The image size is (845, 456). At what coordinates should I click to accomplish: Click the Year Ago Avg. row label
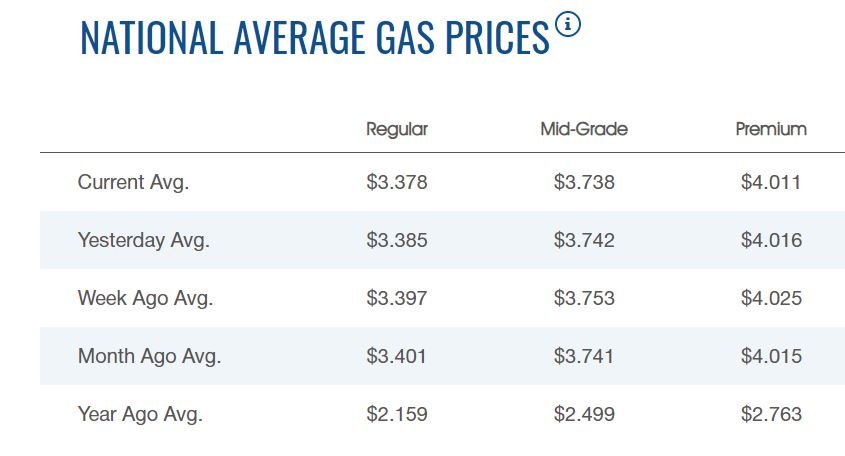140,414
